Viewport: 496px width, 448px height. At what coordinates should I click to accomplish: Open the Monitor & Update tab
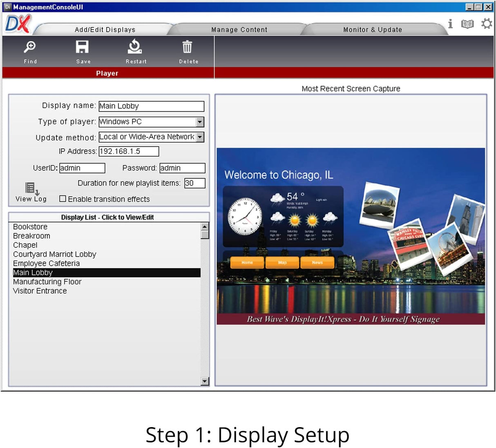point(372,29)
